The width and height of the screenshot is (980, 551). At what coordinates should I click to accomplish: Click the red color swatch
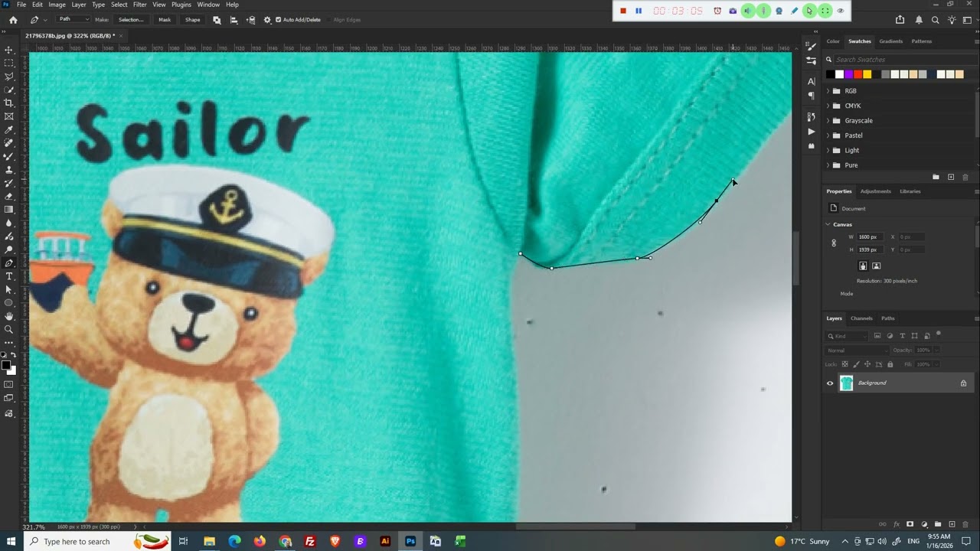857,74
